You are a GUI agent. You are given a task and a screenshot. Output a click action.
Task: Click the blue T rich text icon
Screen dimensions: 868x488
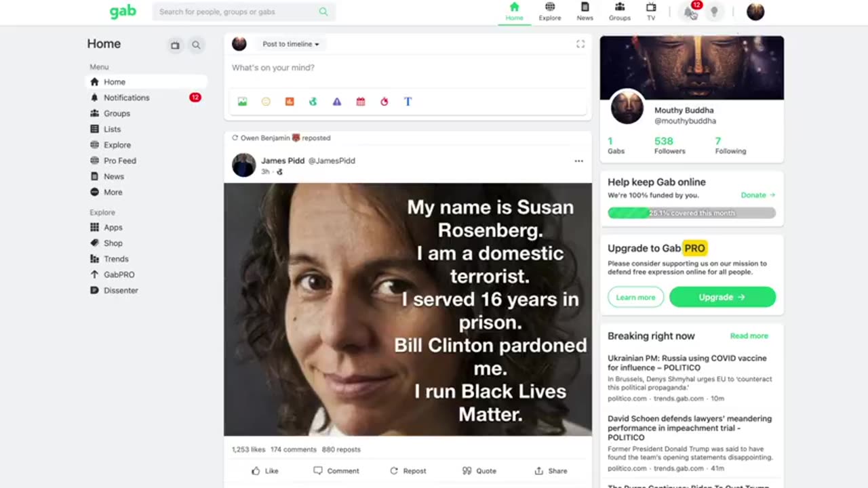point(408,102)
